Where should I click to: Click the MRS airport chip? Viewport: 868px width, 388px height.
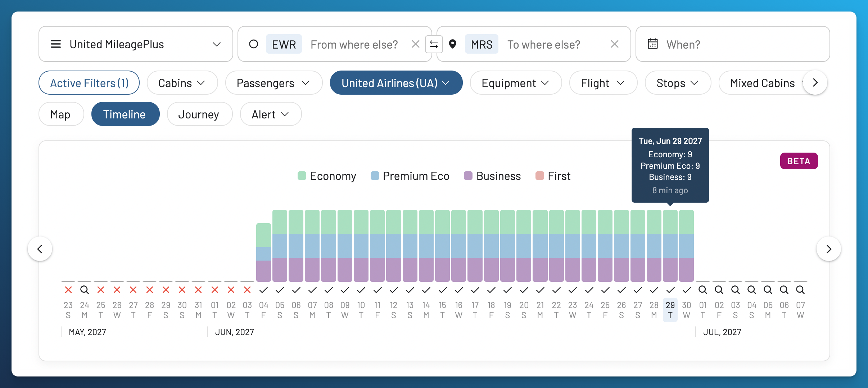pyautogui.click(x=482, y=44)
